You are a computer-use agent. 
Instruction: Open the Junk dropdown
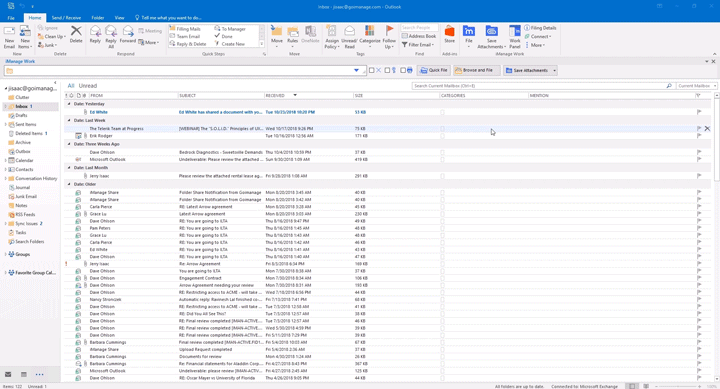coord(47,45)
